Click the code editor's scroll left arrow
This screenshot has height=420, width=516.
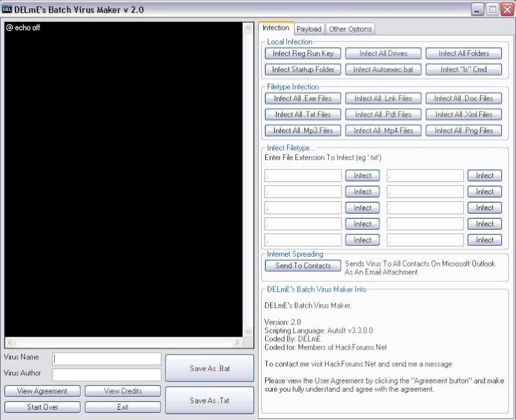10,343
